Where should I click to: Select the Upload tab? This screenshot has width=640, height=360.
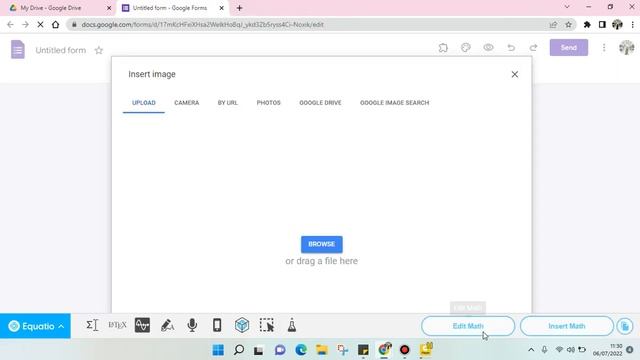click(144, 103)
